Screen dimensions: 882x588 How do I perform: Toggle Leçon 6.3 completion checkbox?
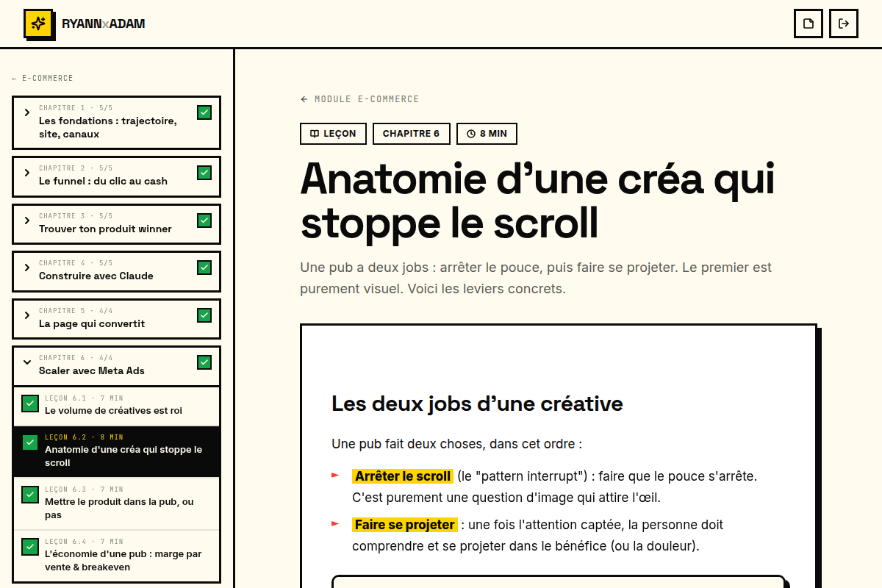(x=30, y=495)
